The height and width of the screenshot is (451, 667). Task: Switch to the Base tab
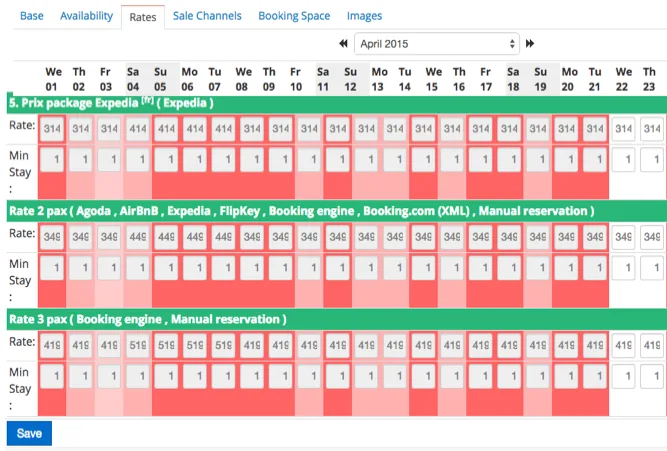(x=32, y=16)
